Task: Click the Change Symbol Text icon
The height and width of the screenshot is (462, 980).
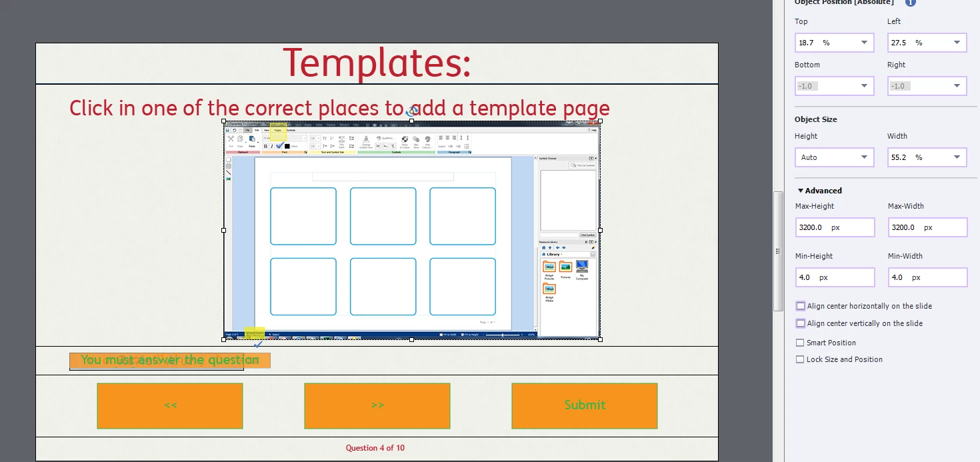Action: (x=365, y=139)
